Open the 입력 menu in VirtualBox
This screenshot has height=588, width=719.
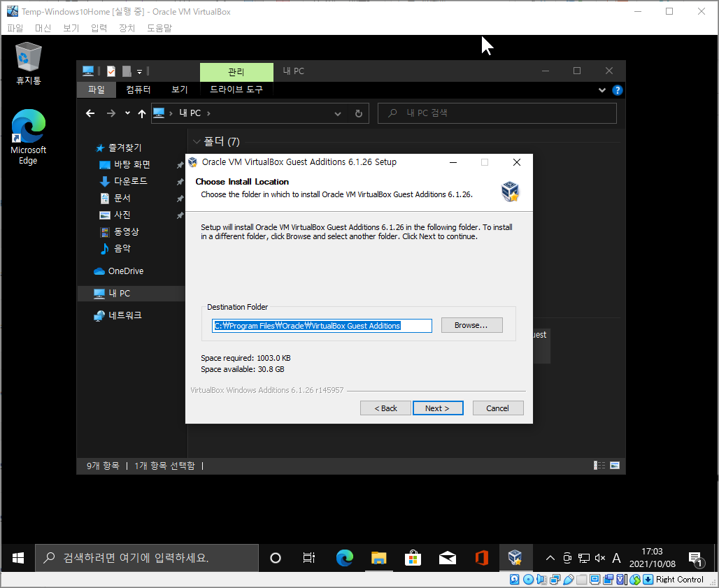tap(99, 28)
